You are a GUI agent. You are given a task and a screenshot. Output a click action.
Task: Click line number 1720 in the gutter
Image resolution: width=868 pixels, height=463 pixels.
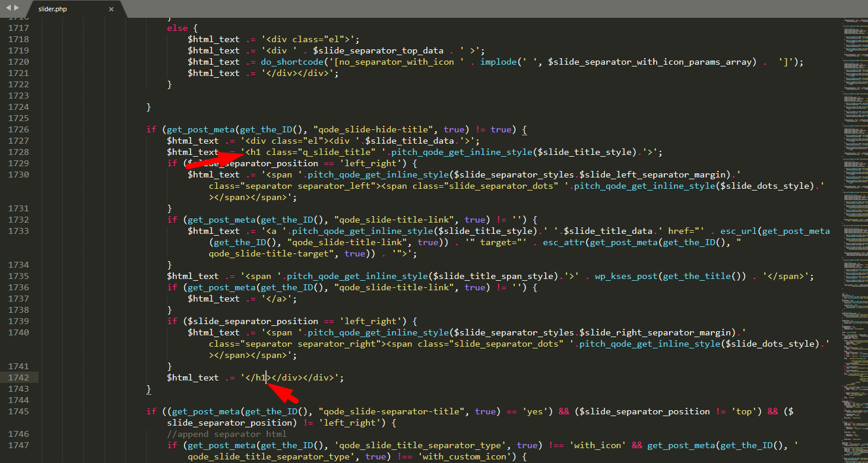(18, 62)
